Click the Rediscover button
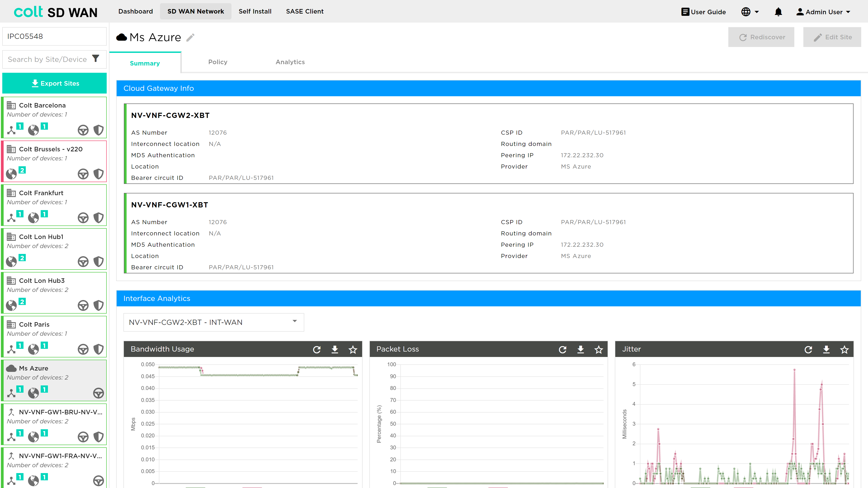This screenshot has height=488, width=868. (761, 37)
